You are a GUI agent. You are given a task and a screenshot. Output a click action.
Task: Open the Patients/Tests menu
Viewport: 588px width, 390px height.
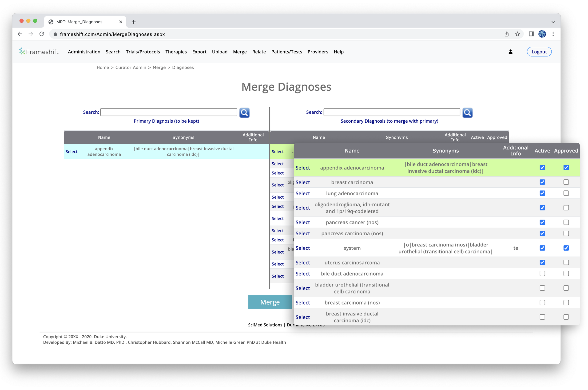pos(286,52)
